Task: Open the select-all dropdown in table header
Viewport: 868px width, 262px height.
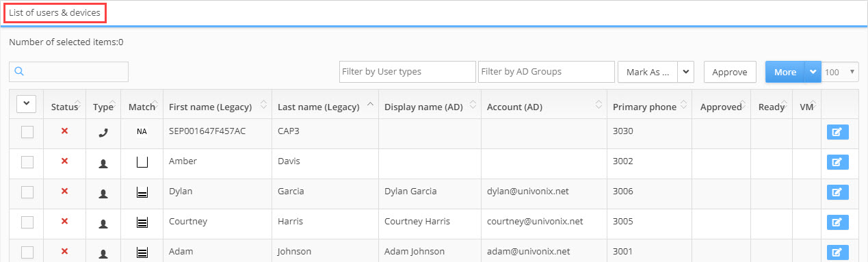Action: [x=27, y=103]
